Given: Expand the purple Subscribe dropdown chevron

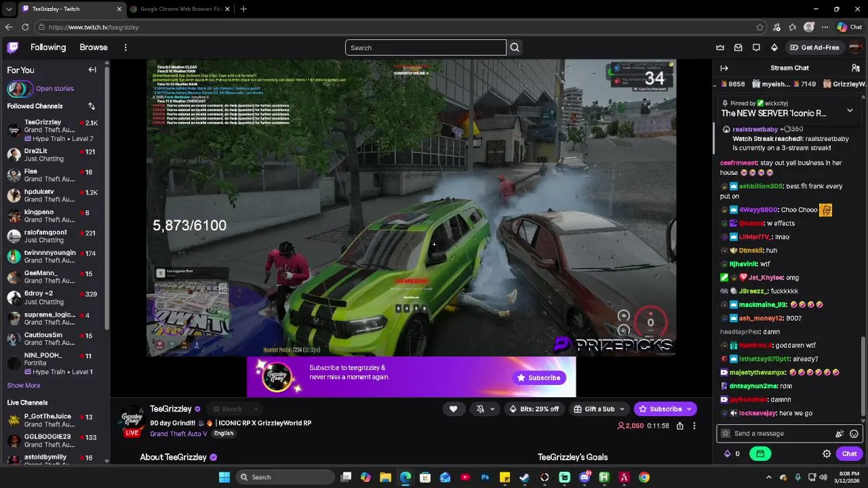Looking at the screenshot, I should (x=689, y=409).
